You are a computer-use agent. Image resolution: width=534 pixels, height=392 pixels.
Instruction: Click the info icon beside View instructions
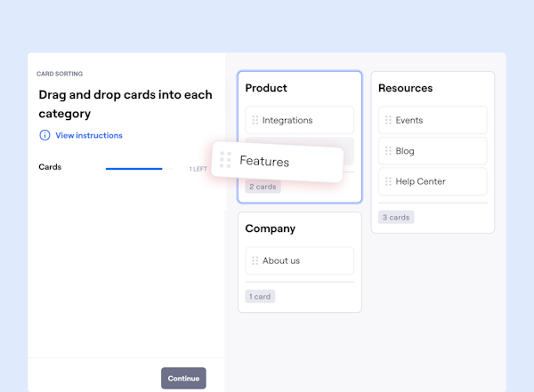tap(44, 135)
